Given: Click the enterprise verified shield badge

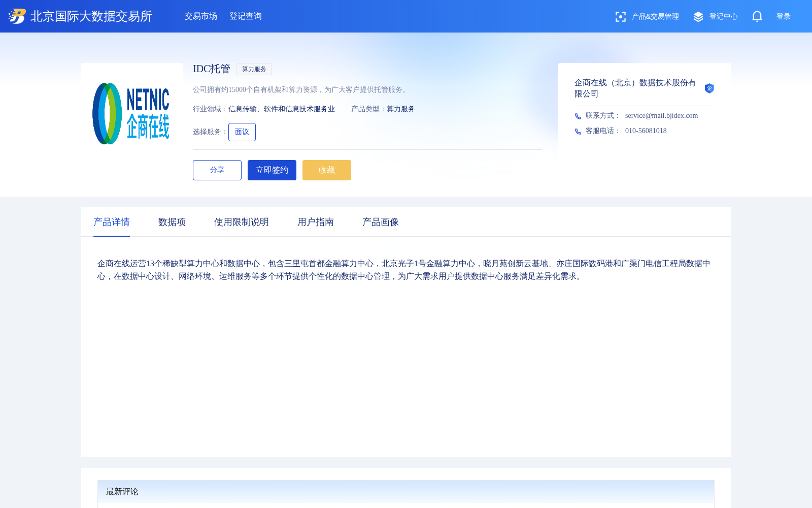Looking at the screenshot, I should pos(709,88).
